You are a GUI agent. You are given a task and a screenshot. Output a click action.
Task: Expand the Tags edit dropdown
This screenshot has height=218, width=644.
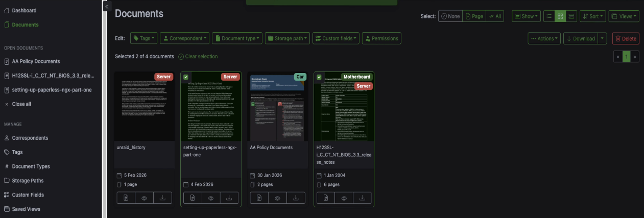144,38
